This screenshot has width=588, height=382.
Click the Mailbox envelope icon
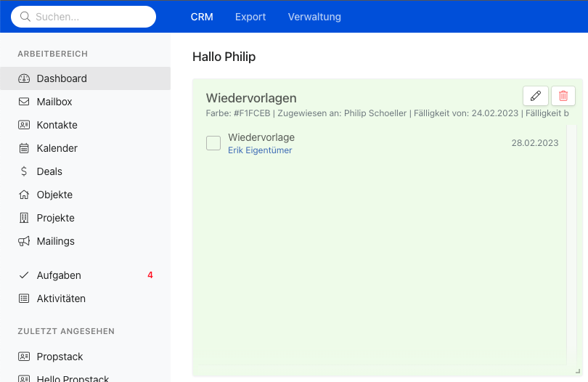coord(24,102)
